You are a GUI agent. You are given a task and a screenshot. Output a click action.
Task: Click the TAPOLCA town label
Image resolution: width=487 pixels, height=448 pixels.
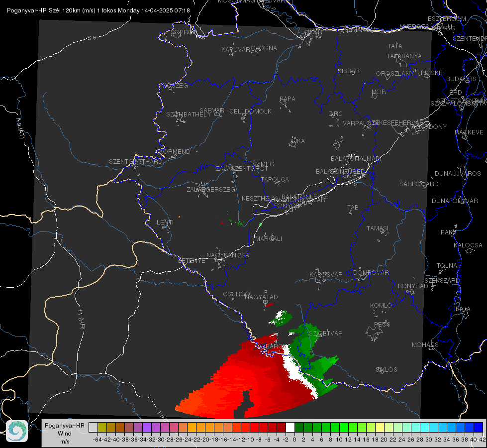275,179
